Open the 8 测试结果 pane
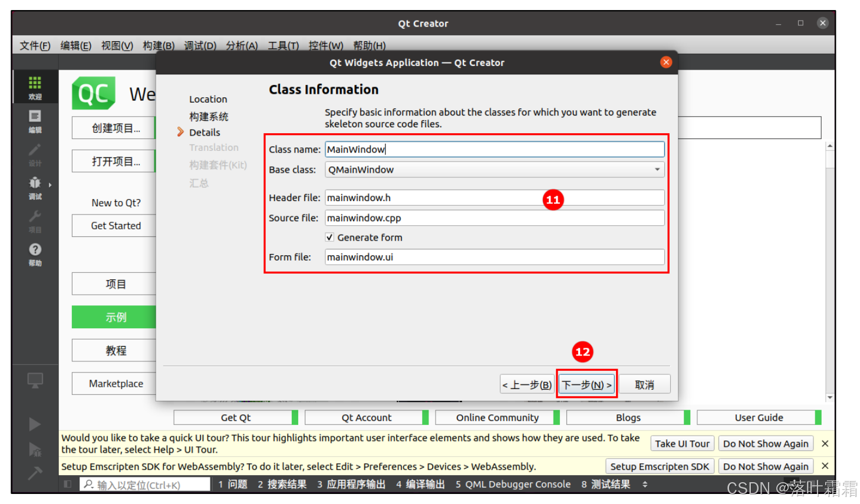Image resolution: width=860 pixels, height=504 pixels. [605, 484]
